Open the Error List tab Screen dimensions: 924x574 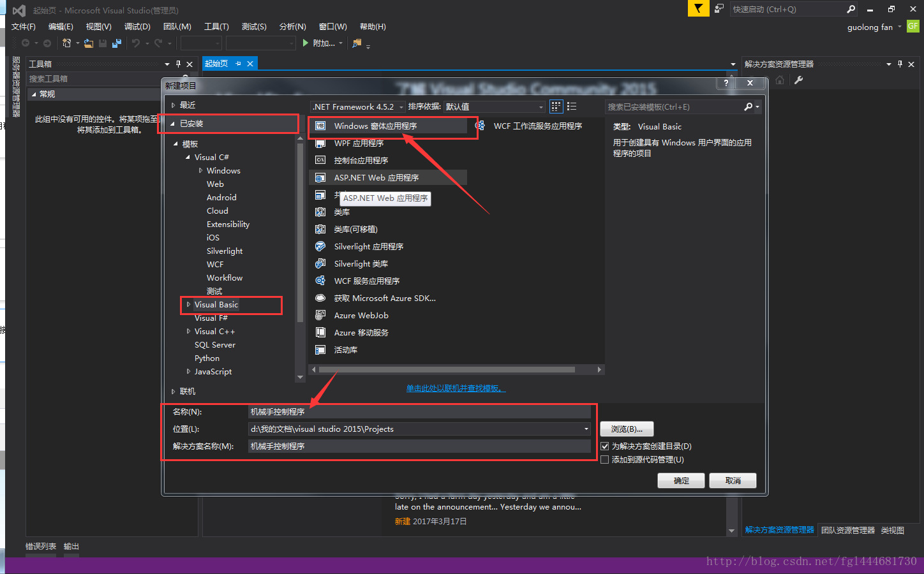click(41, 547)
